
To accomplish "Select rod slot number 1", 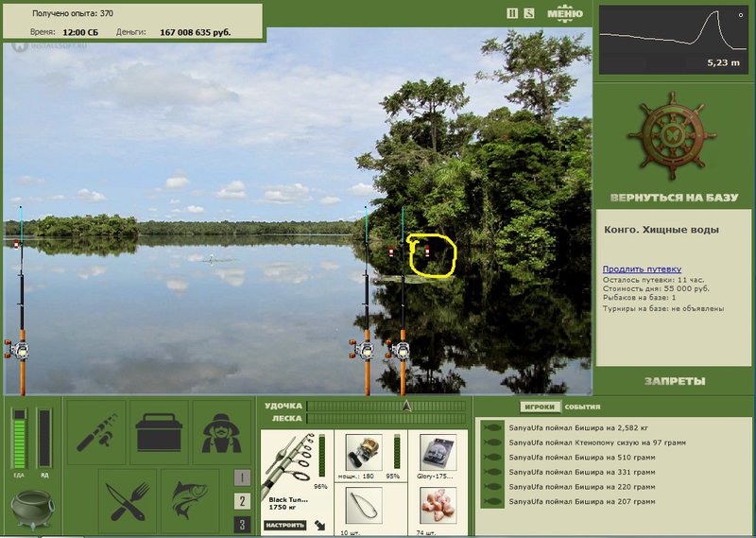I will [242, 477].
